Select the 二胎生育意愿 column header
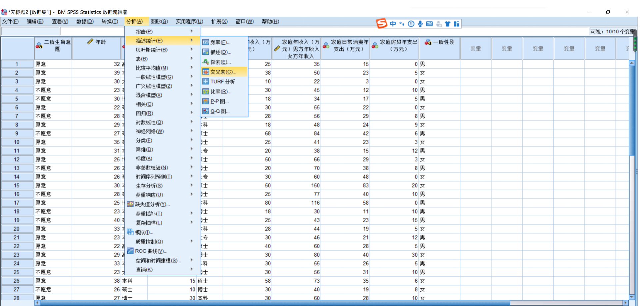Screen dimensions: 644x306 [53, 48]
